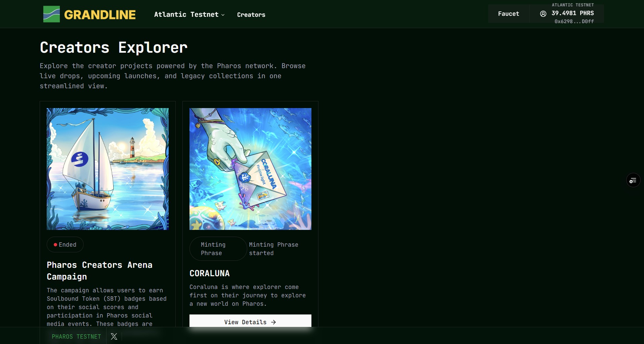Click the Ended status badge
644x344 pixels.
(65, 245)
